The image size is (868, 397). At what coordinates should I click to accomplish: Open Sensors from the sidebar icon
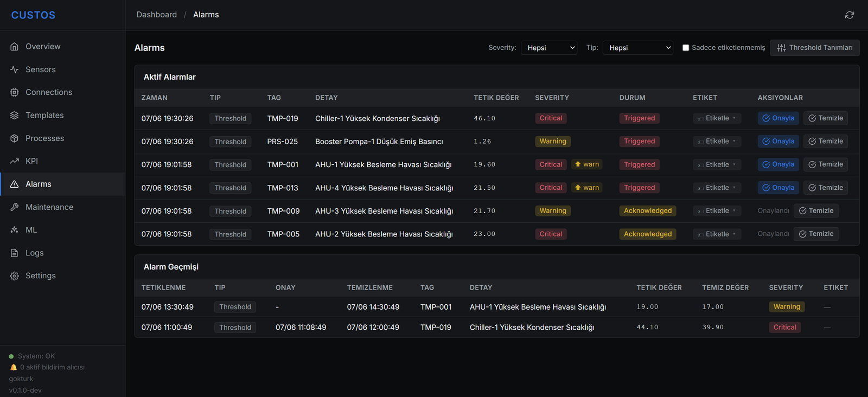click(15, 69)
